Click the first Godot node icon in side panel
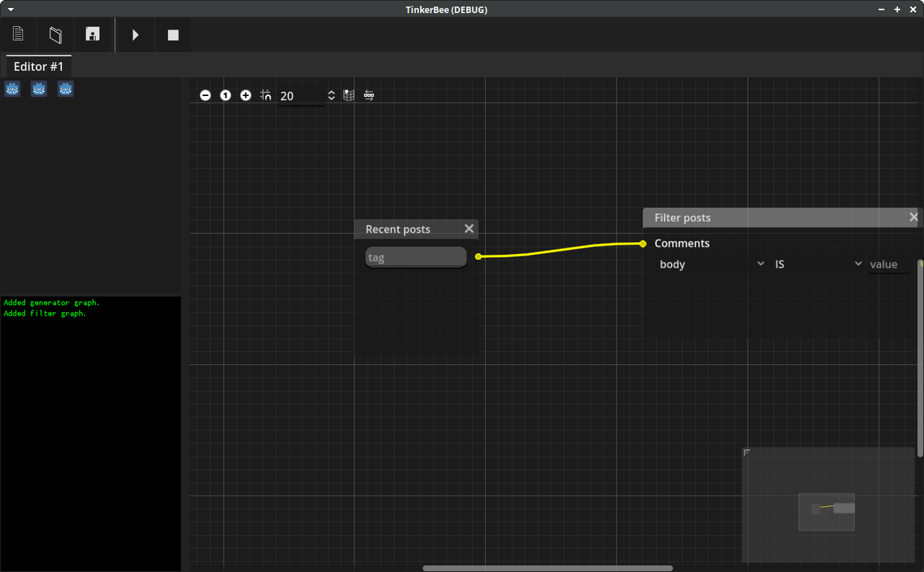This screenshot has width=924, height=572. point(12,89)
